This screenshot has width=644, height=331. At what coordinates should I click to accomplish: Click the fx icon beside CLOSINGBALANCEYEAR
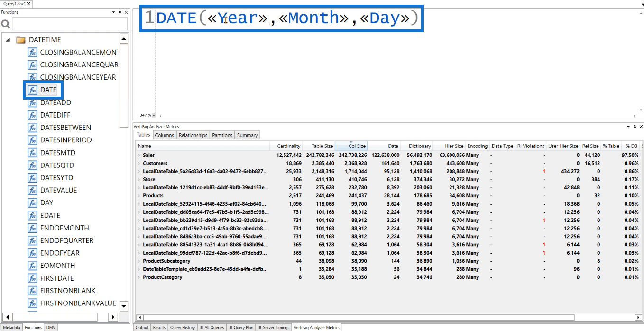(32, 77)
